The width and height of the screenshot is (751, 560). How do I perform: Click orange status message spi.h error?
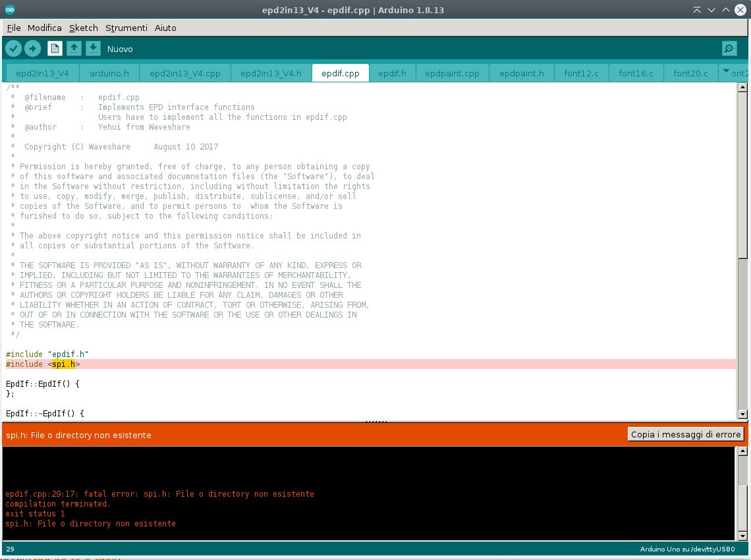click(78, 435)
